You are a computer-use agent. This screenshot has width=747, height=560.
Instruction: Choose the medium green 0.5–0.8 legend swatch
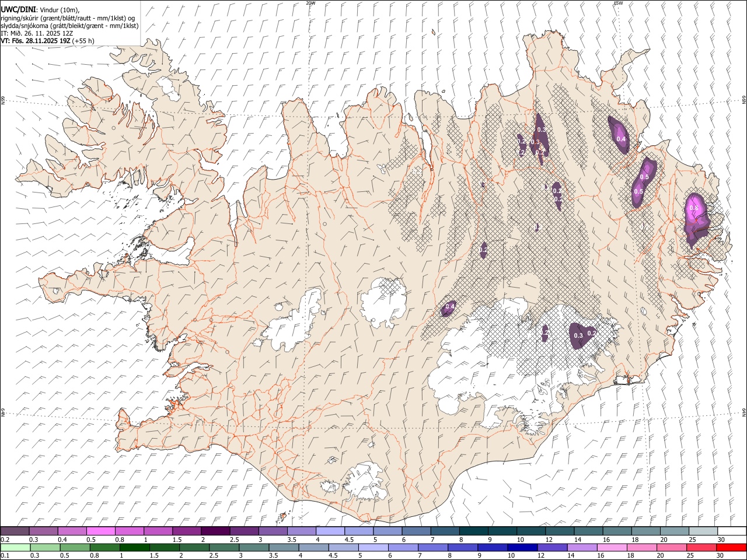pyautogui.click(x=75, y=547)
